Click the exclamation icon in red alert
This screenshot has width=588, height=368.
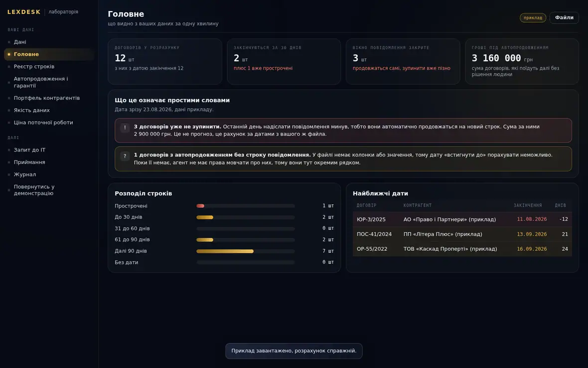coord(125,128)
